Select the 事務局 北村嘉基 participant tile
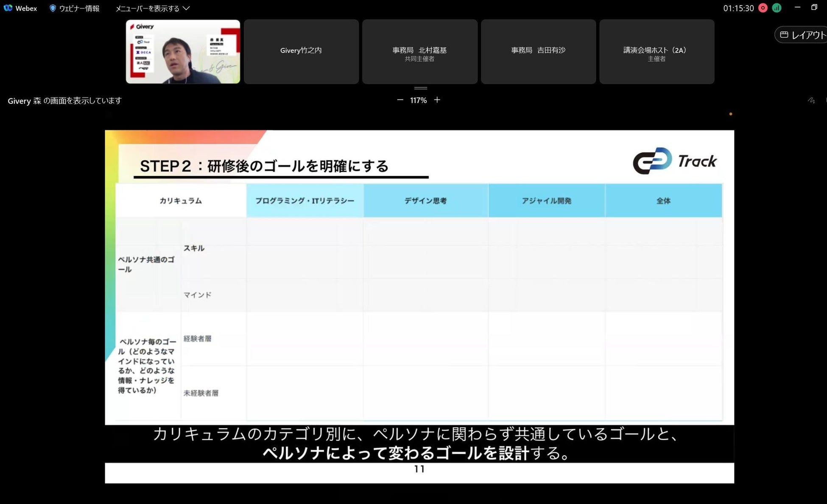Viewport: 827px width, 504px height. [419, 52]
